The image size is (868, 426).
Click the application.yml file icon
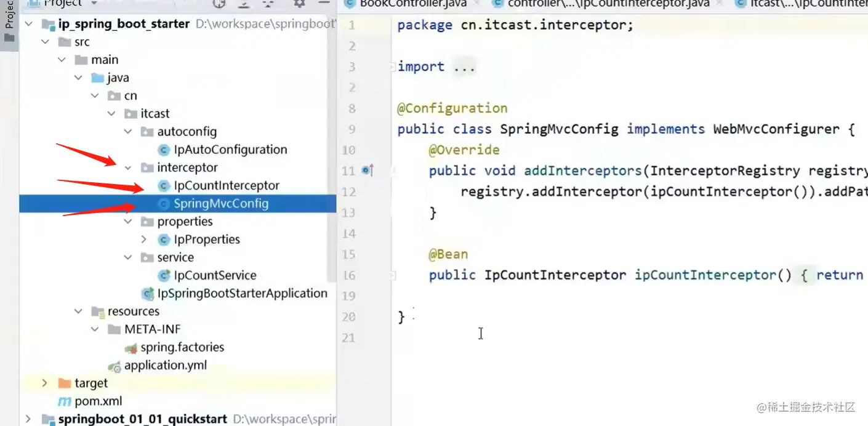[x=115, y=366]
